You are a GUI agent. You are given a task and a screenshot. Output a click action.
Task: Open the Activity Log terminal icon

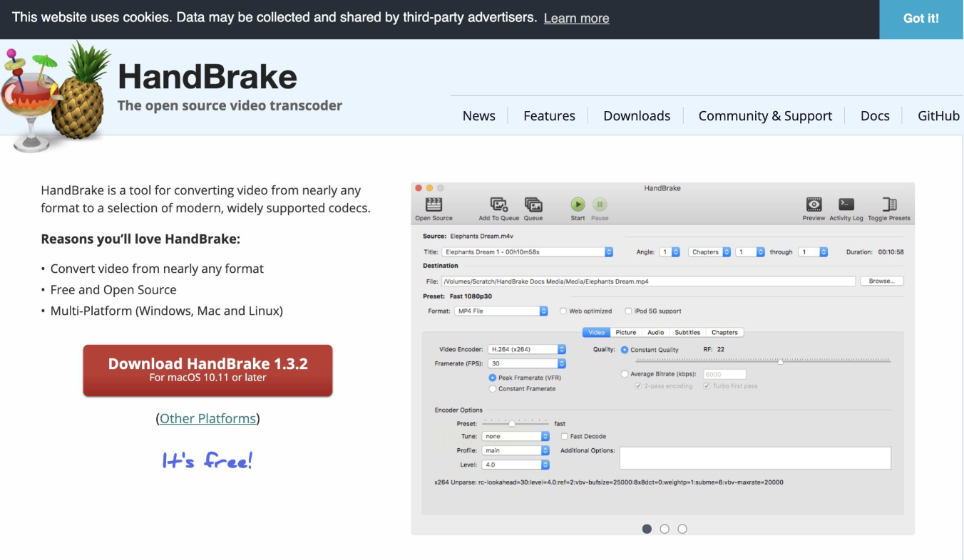tap(846, 204)
